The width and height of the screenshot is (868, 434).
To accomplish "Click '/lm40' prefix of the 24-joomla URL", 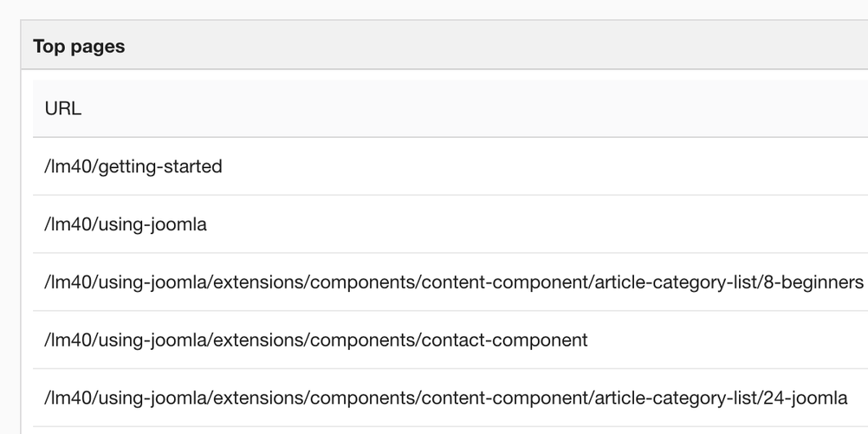I will tap(68, 398).
